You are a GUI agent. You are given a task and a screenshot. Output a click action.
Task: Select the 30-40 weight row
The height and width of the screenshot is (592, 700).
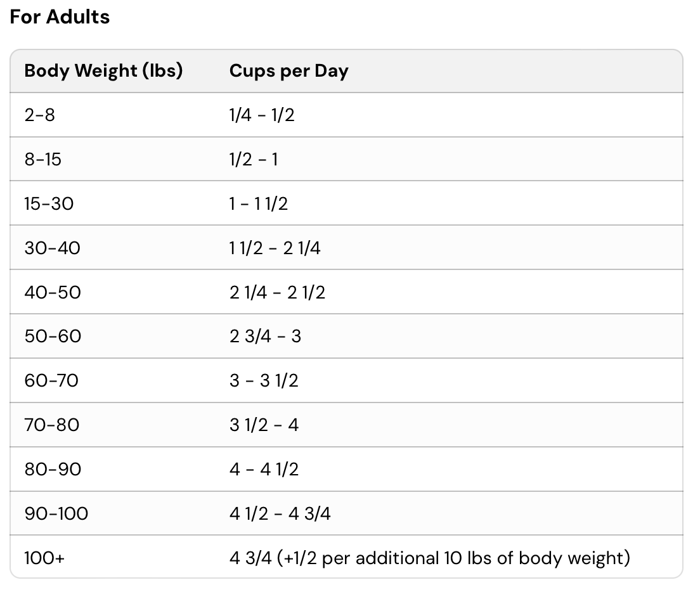click(53, 248)
